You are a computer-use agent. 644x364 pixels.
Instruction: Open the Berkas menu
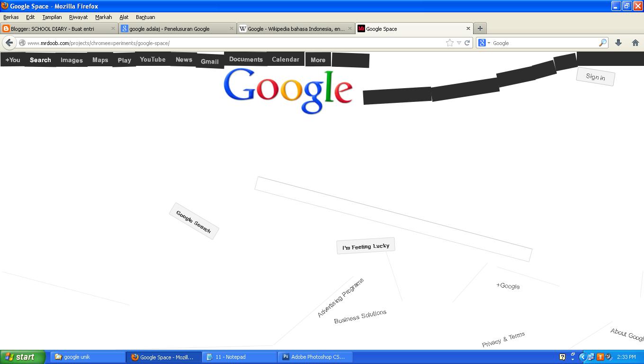(x=11, y=17)
